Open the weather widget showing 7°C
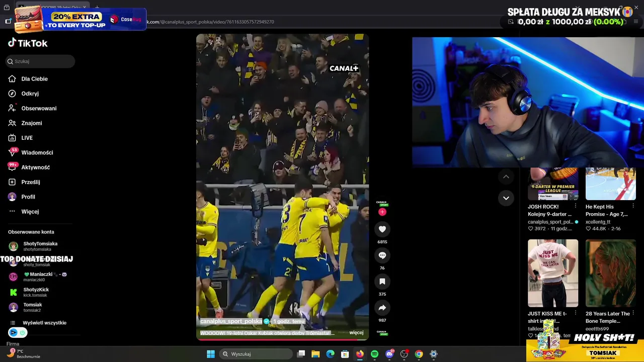644x362 pixels. point(23,354)
